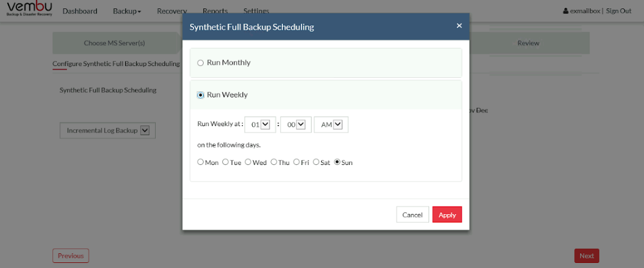This screenshot has width=644, height=268.
Task: Expand the Backup menu
Action: [127, 11]
